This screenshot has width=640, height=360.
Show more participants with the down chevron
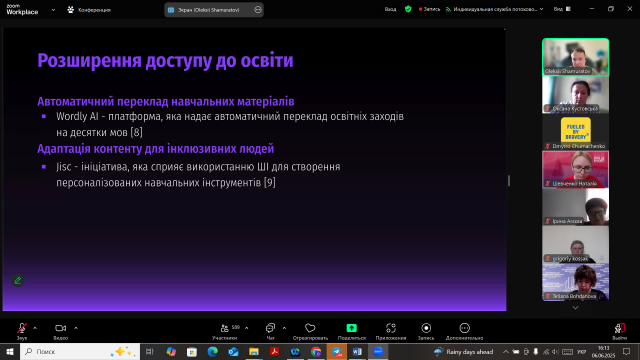[575, 308]
